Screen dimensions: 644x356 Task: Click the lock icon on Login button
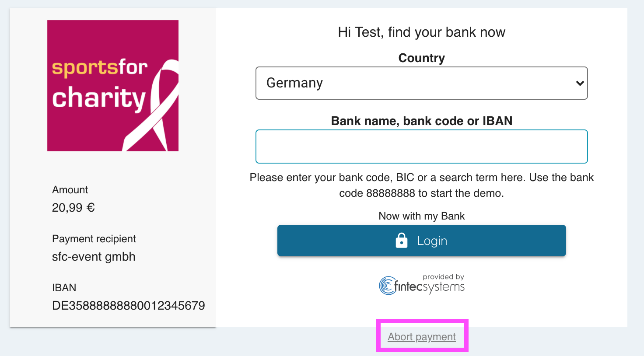click(x=401, y=241)
